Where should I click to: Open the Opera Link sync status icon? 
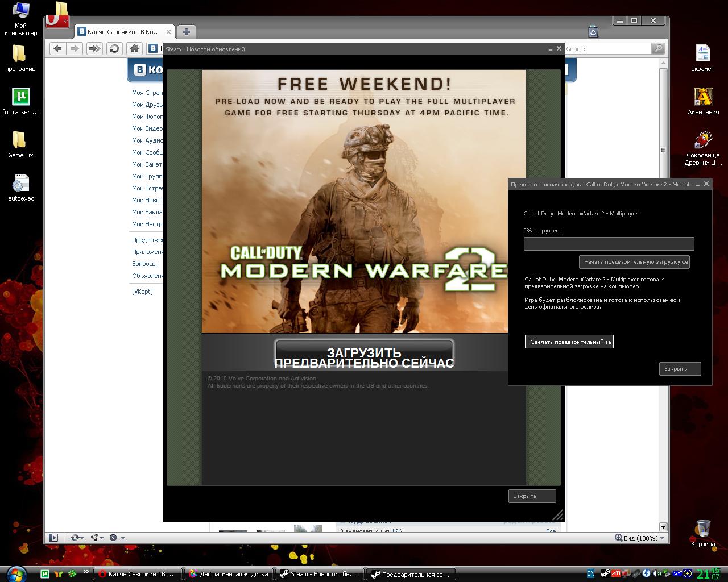pos(76,538)
